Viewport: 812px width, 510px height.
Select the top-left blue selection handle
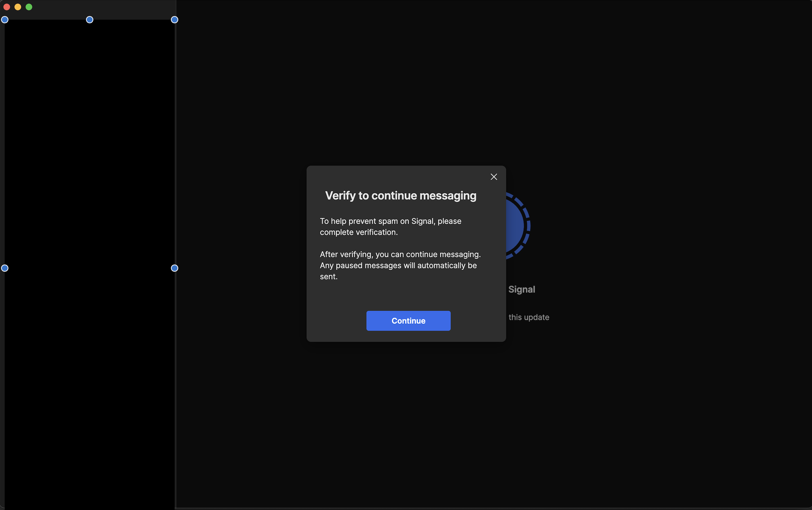click(5, 20)
